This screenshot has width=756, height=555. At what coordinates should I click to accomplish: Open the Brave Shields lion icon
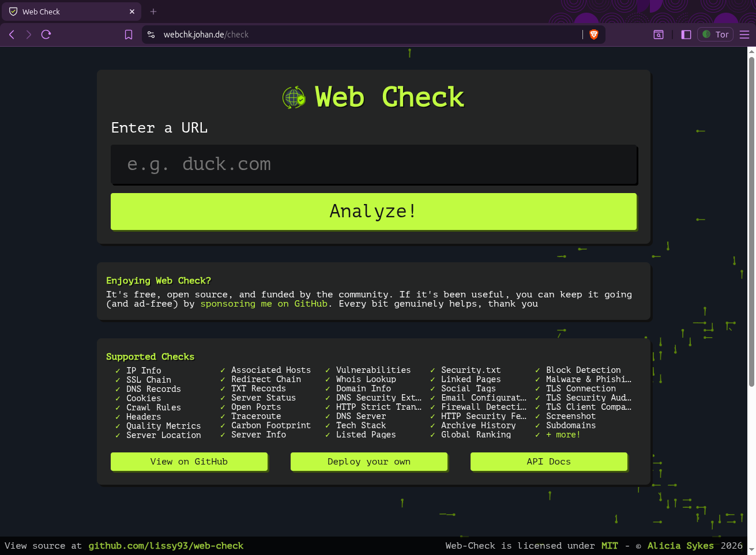pyautogui.click(x=594, y=35)
